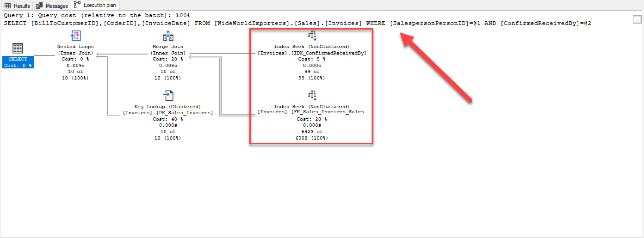This screenshot has width=644, height=238.
Task: Click the '6923 of' row count text
Action: tap(312, 131)
